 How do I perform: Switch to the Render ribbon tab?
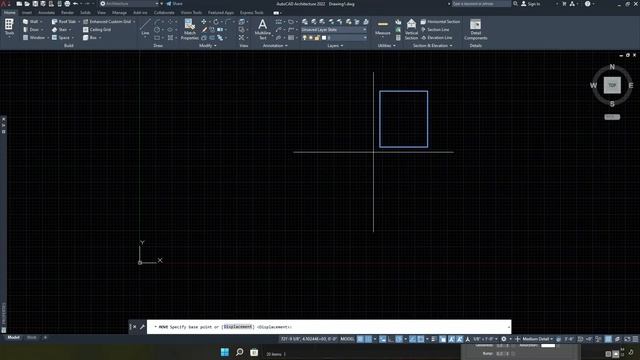tap(67, 13)
